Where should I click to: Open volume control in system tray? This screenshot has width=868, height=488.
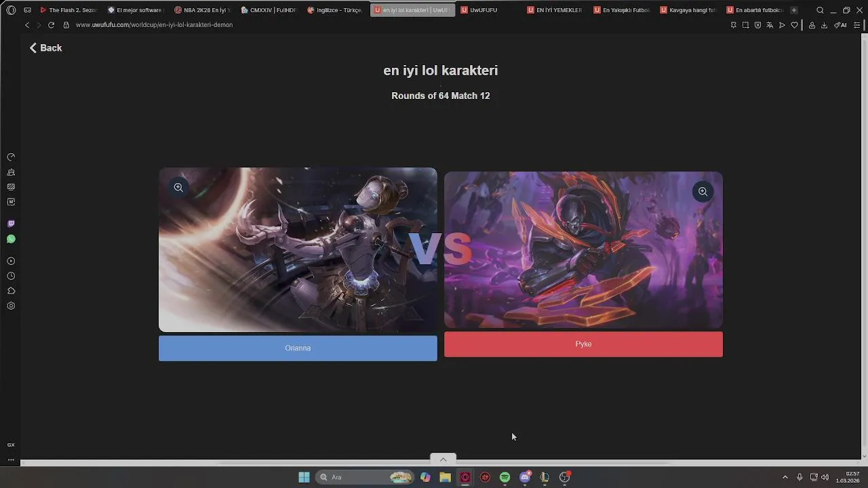pos(825,477)
